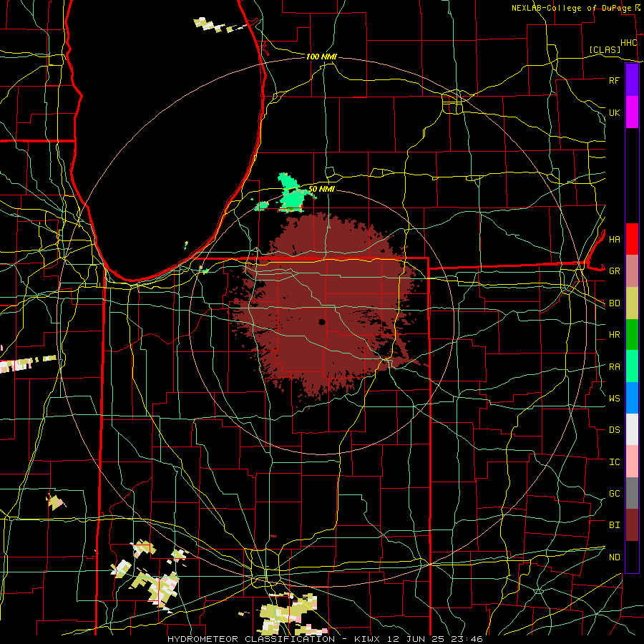Click the UK legend label
The height and width of the screenshot is (644, 644).
coord(614,112)
